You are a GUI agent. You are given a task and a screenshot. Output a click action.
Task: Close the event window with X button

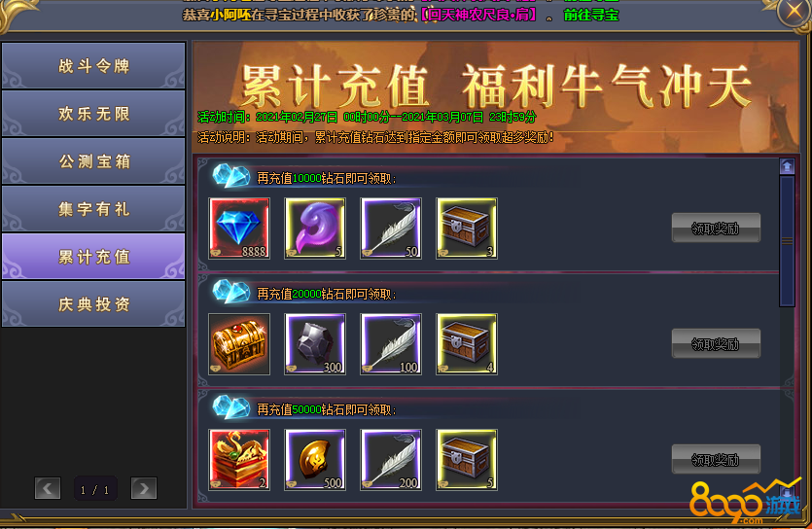pos(794,12)
